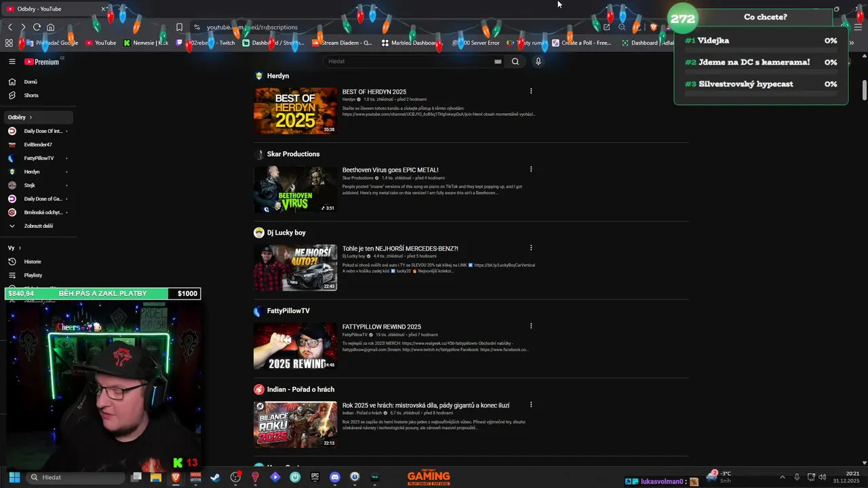This screenshot has height=488, width=868.
Task: Reload the page
Action: [37, 27]
